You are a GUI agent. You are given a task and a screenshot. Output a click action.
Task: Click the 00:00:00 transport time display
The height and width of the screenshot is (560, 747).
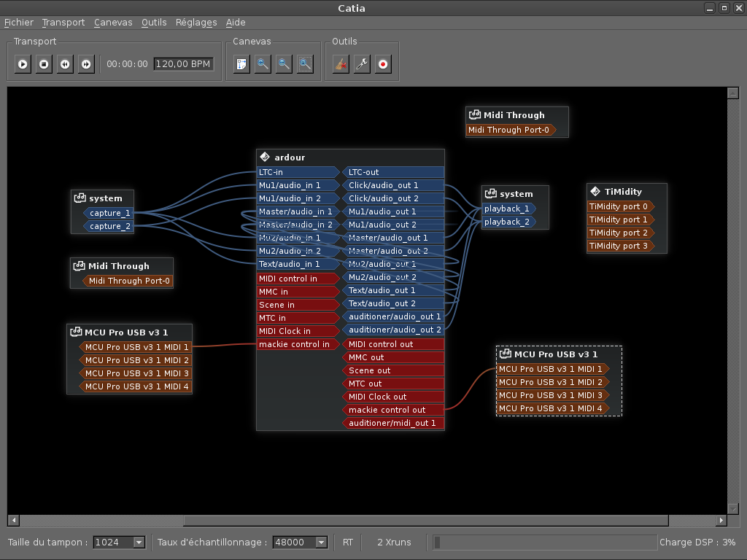tap(127, 64)
